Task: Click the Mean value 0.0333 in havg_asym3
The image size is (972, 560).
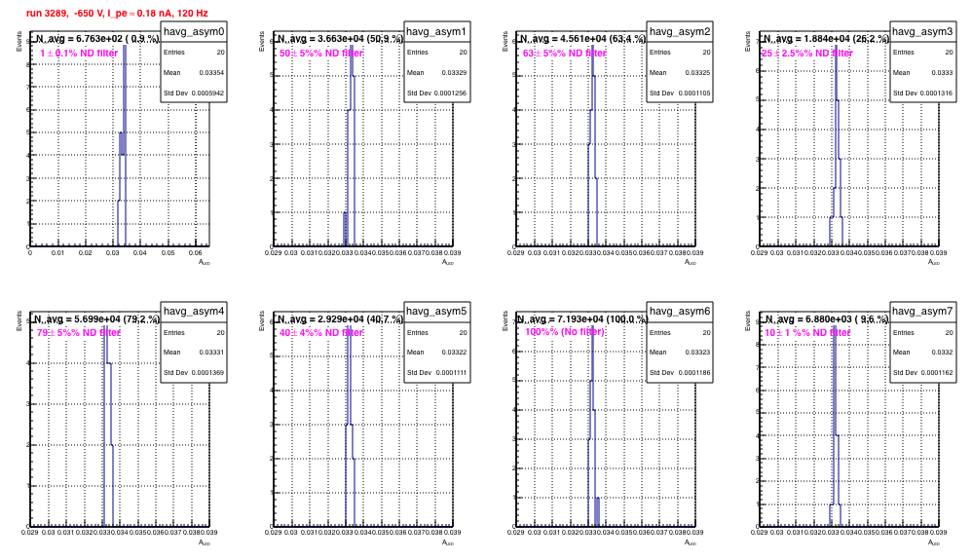Action: 942,73
